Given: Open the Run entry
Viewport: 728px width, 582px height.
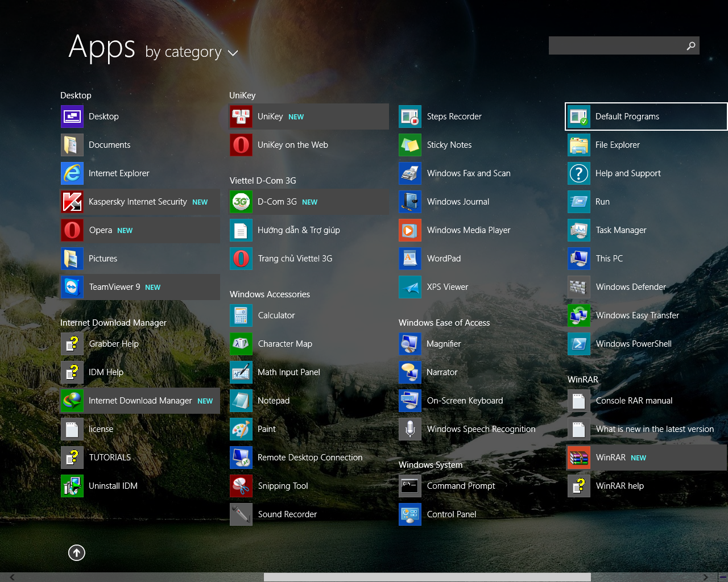Looking at the screenshot, I should pos(647,202).
